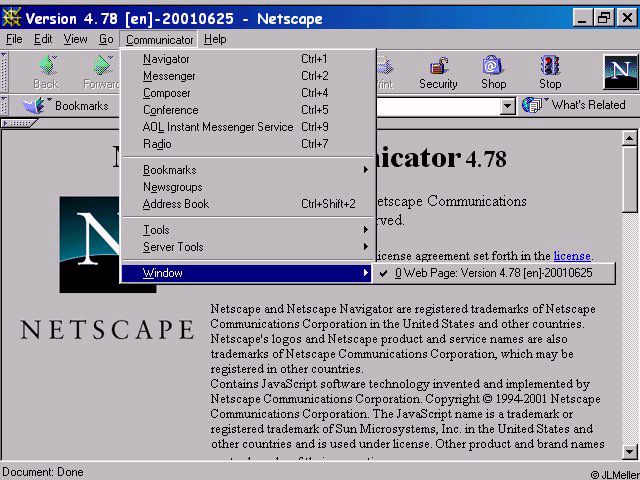Viewport: 640px width, 480px height.
Task: Click the What's Related icon
Action: coord(533,105)
